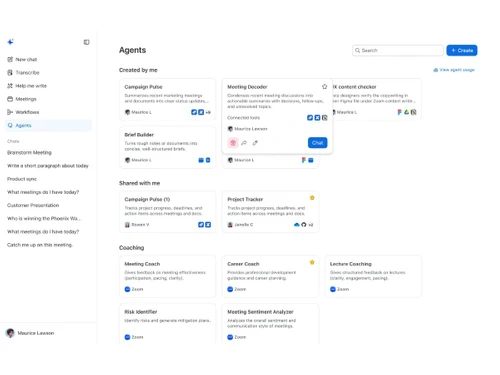Click Notion icon on UX content checker card
The height and width of the screenshot is (375, 500).
pos(414,112)
